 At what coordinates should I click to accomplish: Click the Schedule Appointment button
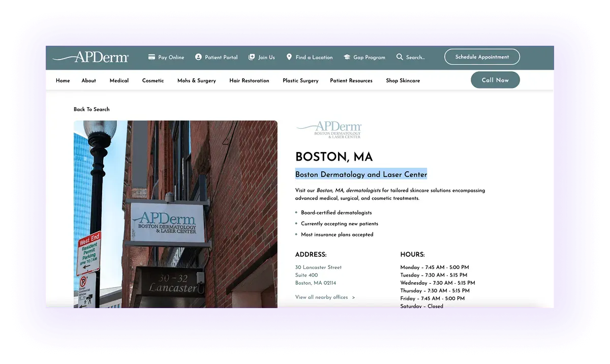[x=482, y=57]
